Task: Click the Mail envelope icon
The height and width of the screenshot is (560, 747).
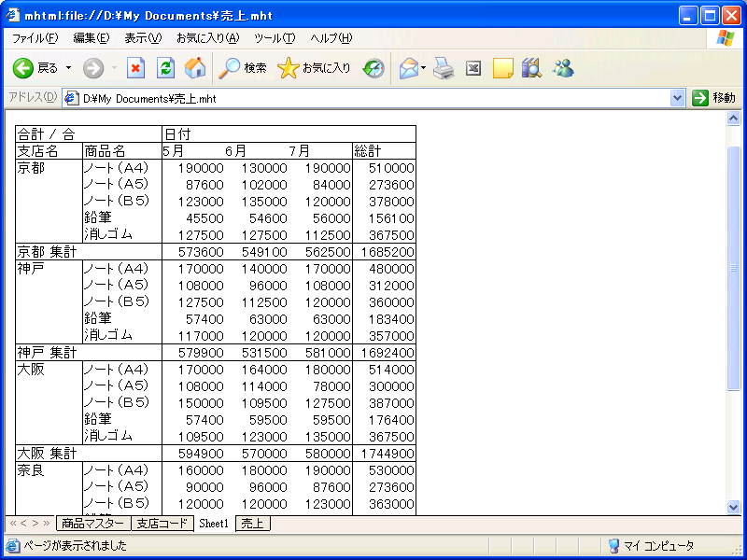Action: [408, 68]
